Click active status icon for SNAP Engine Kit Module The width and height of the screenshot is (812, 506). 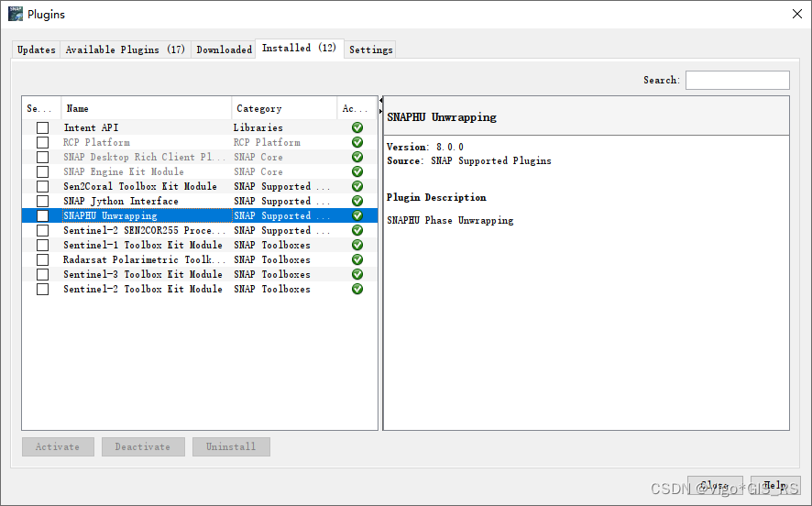point(357,171)
